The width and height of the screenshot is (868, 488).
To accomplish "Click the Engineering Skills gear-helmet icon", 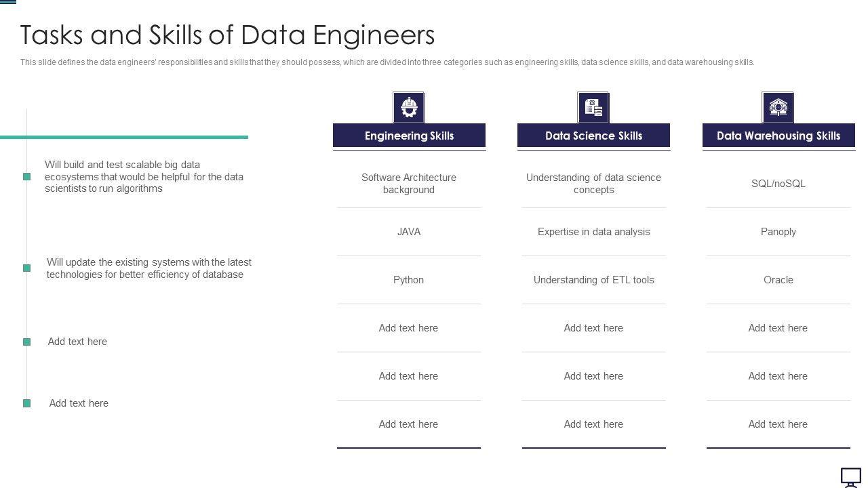I will click(x=408, y=107).
